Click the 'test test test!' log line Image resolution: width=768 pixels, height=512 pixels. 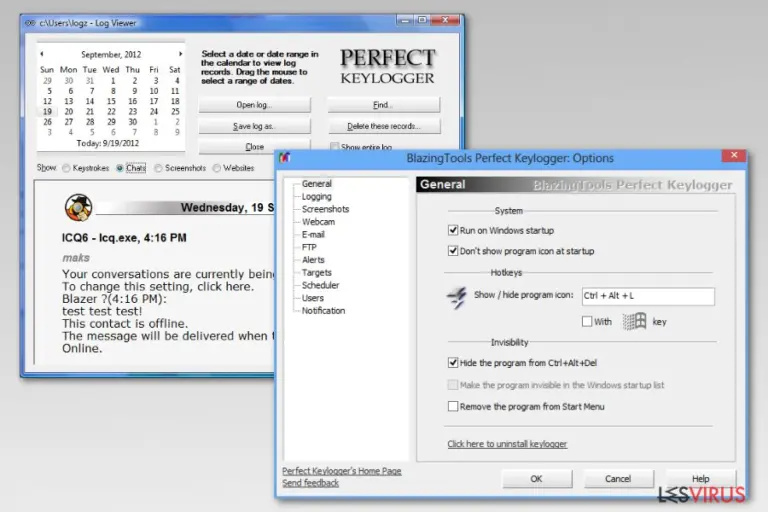pyautogui.click(x=102, y=311)
